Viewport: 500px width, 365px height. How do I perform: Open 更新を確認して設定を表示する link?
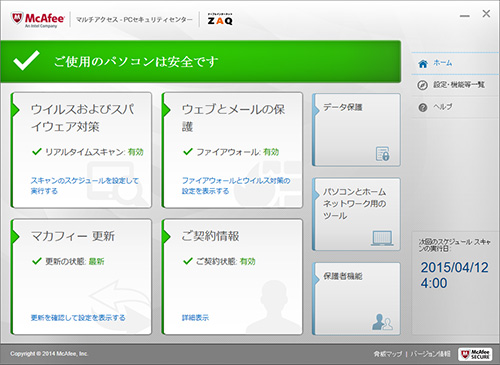coord(78,318)
